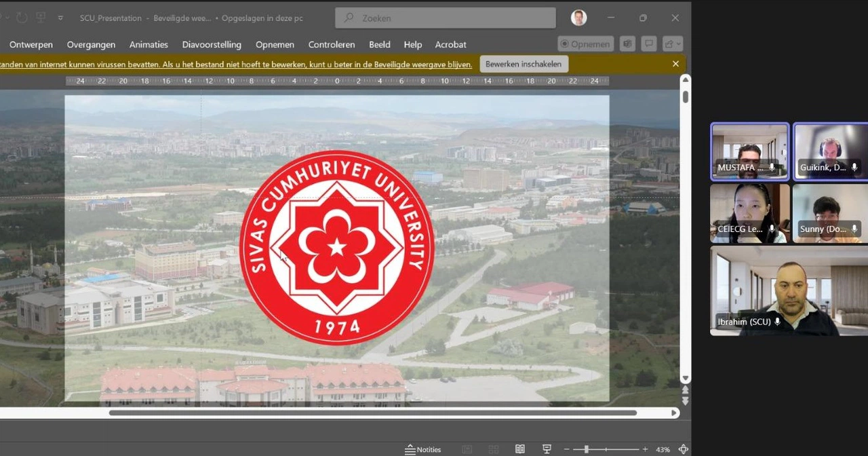Enable editing via Bewerken inschakelen
Viewport: 868px width, 456px height.
coord(524,63)
